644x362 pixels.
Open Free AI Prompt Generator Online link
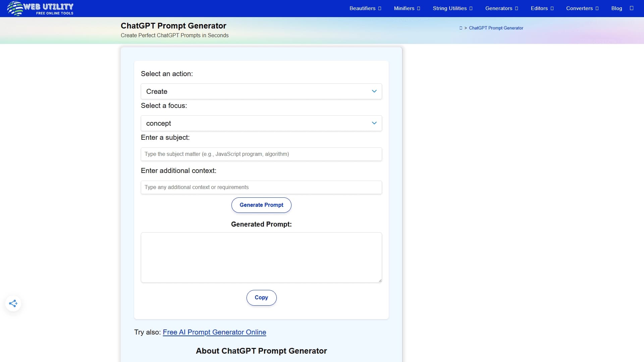pyautogui.click(x=214, y=332)
